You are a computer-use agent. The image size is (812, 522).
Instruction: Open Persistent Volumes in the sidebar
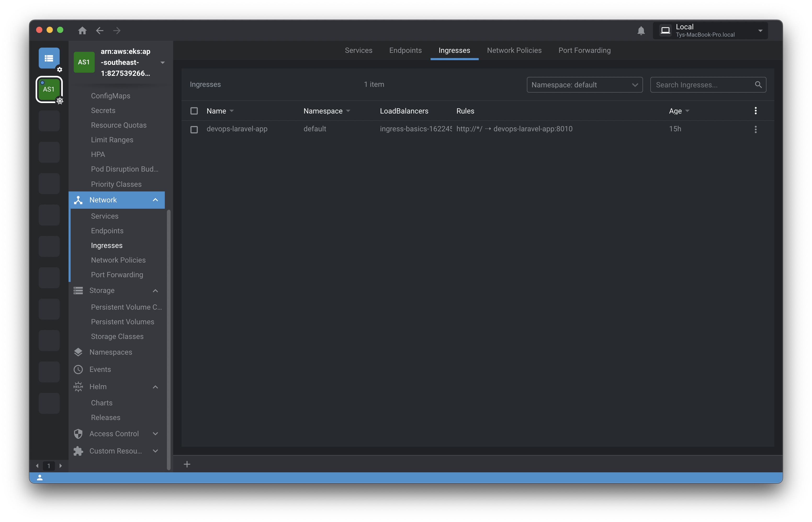122,322
